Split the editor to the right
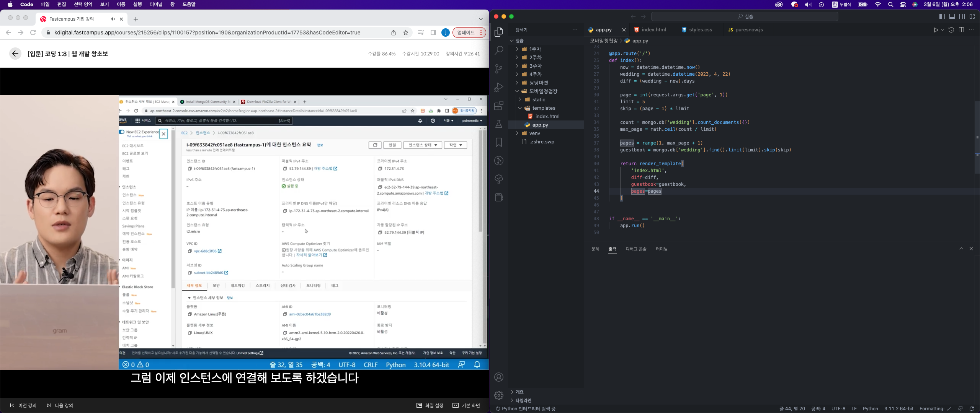The image size is (980, 413). 961,30
